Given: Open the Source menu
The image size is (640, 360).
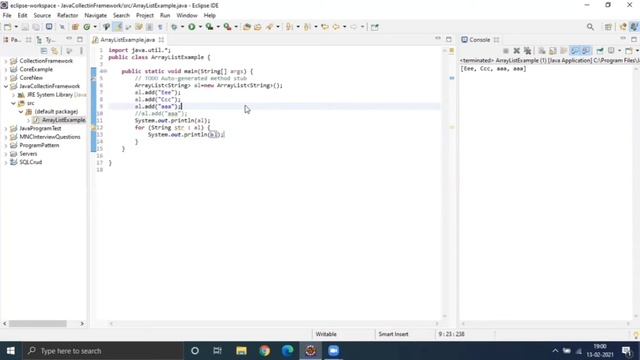Looking at the screenshot, I should tap(42, 16).
